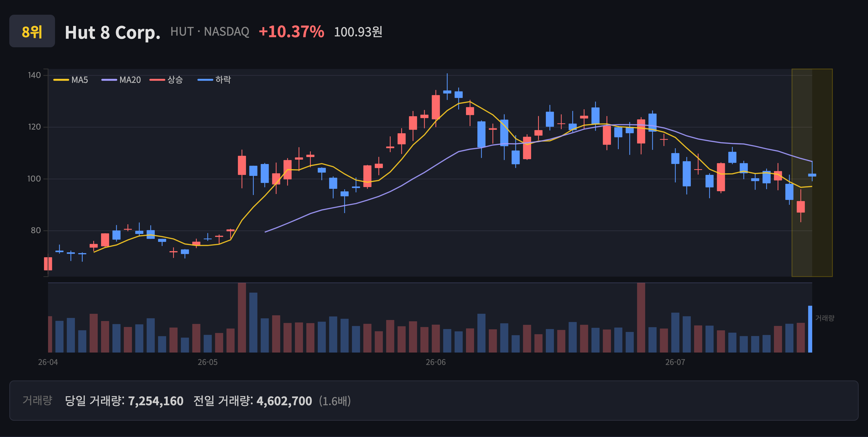Click the HUT · NASDAQ ticker label
The width and height of the screenshot is (868, 437).
click(210, 32)
